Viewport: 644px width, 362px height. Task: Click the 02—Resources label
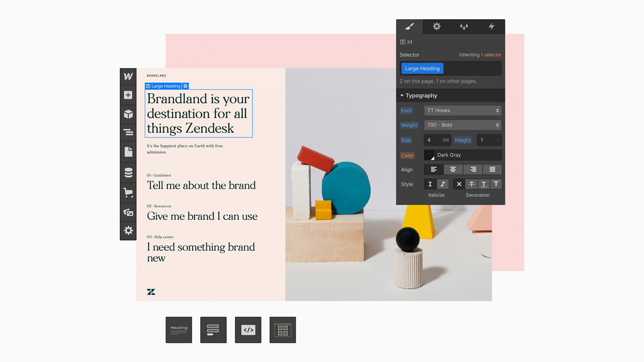click(x=159, y=206)
